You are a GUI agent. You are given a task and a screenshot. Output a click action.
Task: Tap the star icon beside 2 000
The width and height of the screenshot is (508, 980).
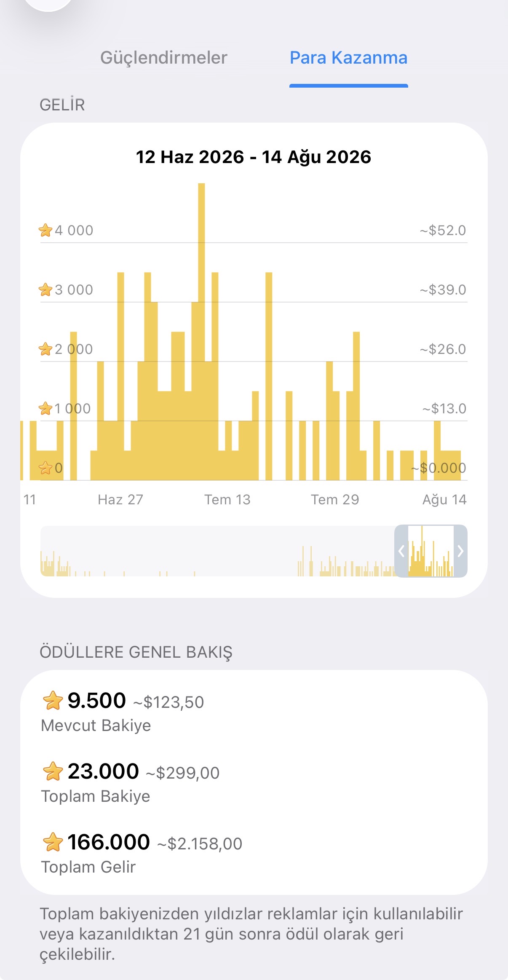(45, 349)
